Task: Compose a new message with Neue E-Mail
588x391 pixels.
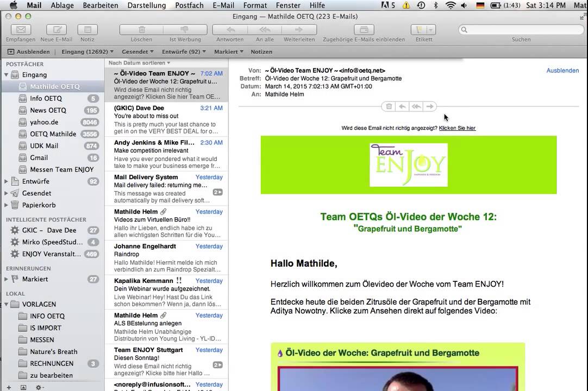Action: tap(57, 30)
